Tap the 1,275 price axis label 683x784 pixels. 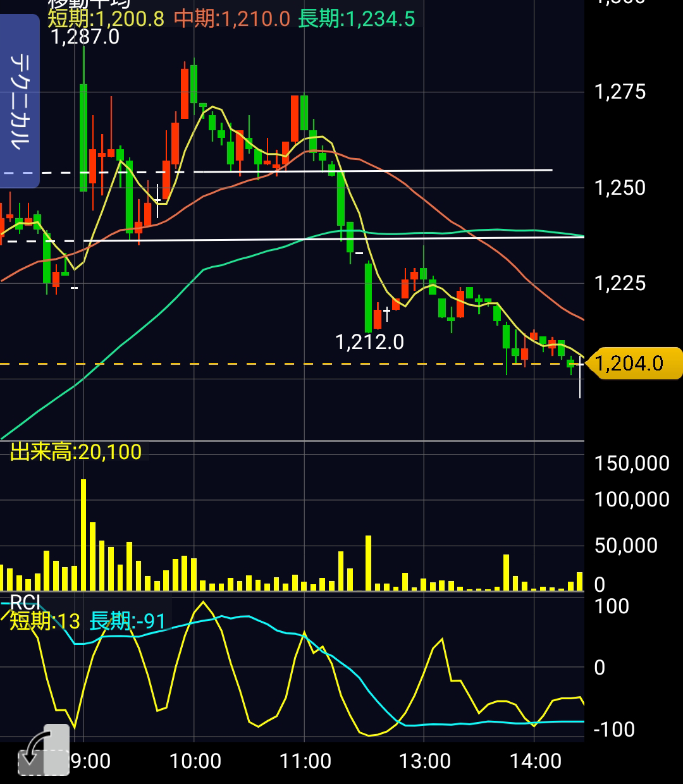(x=620, y=92)
